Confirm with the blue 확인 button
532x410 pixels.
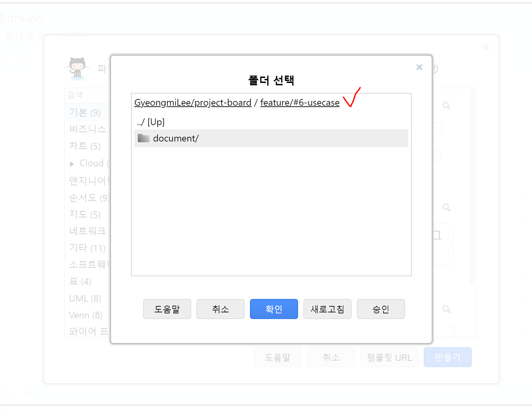[274, 309]
